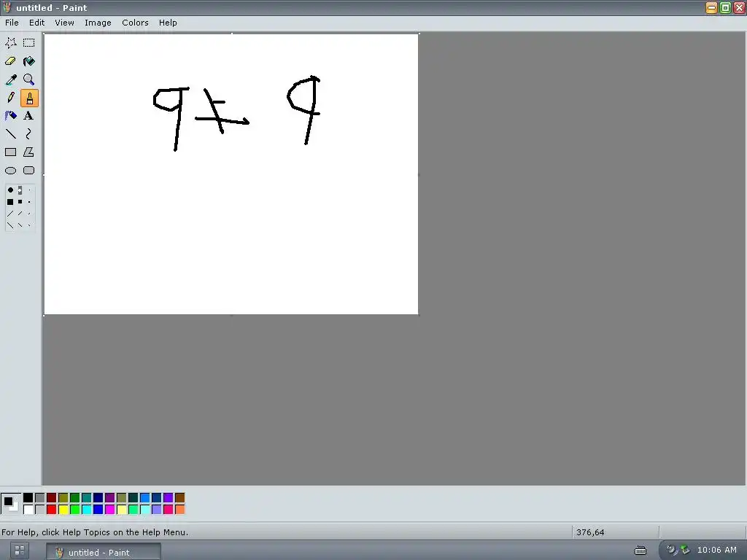747x560 pixels.
Task: Click the clock showing 10:06 AM
Action: click(x=716, y=550)
